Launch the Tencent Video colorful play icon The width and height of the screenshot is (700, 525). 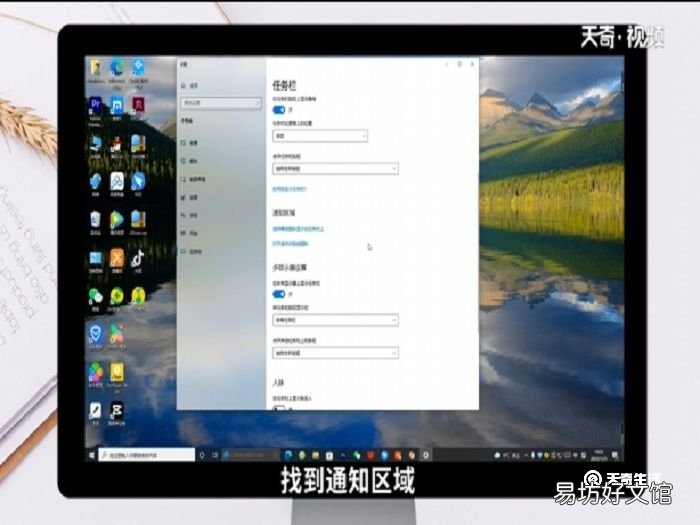pyautogui.click(x=117, y=221)
